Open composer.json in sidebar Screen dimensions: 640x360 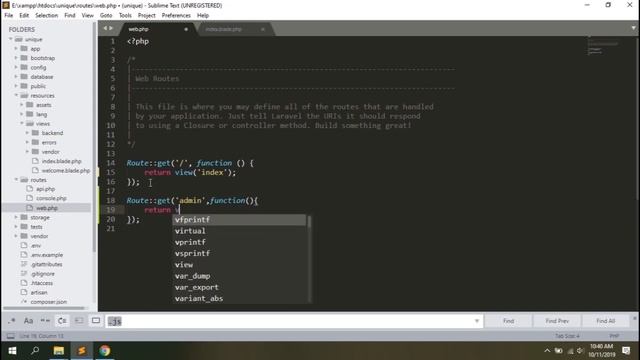point(49,302)
